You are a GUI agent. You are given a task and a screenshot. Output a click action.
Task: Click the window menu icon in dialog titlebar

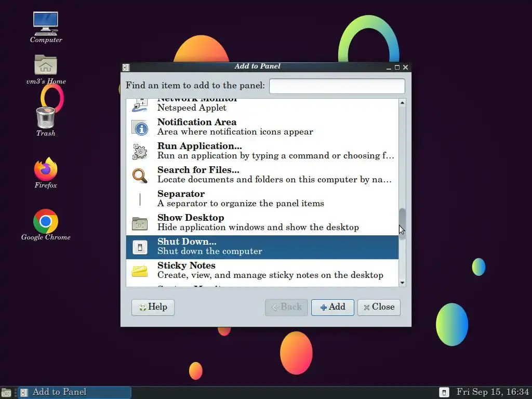[x=126, y=67]
